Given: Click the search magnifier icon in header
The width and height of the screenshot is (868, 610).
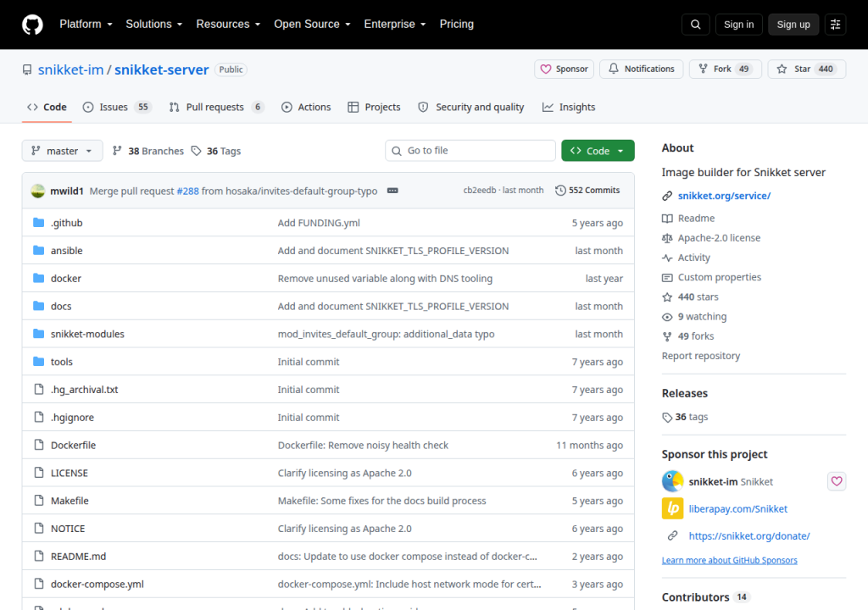Looking at the screenshot, I should [695, 25].
